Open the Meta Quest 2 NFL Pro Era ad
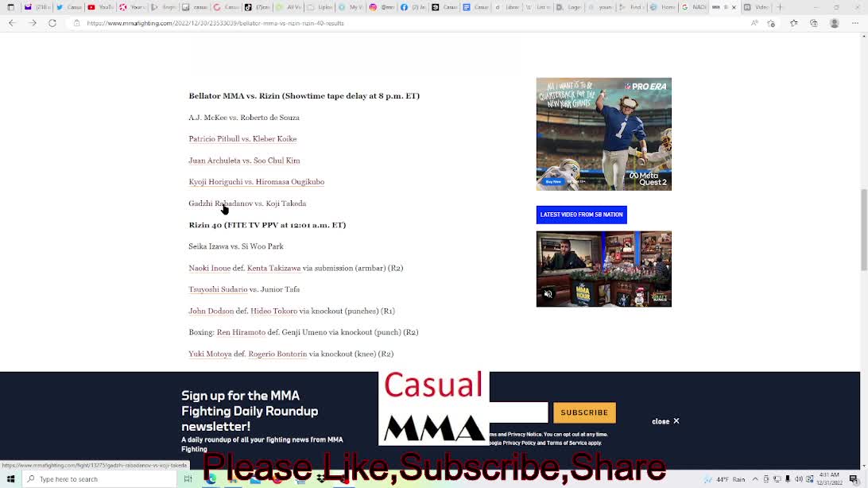This screenshot has width=868, height=488. 603,134
